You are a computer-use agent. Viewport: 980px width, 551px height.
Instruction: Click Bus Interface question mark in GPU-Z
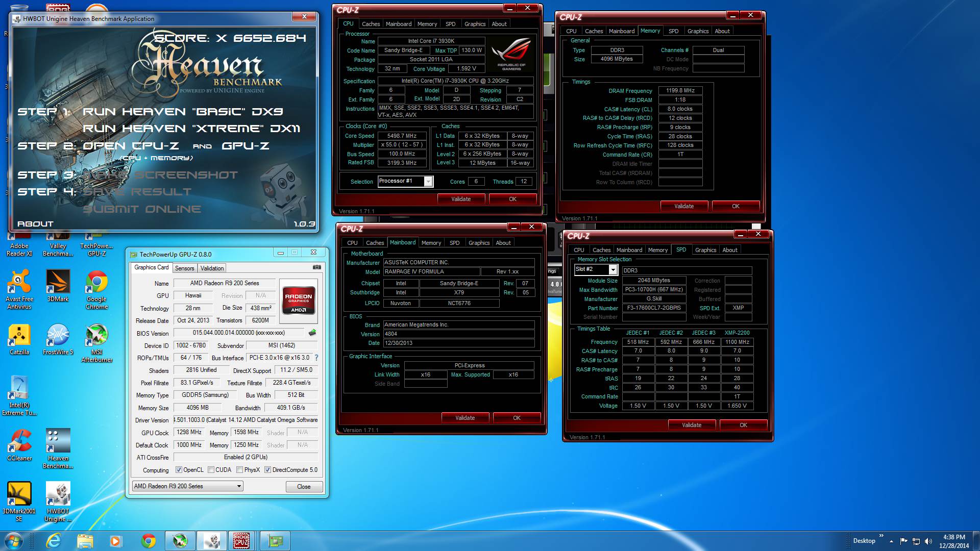point(316,358)
